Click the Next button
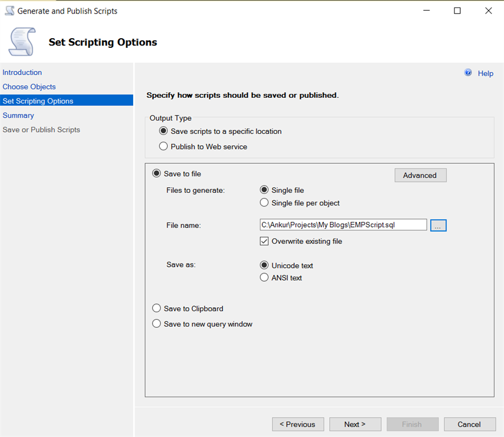504x437 pixels. pos(354,424)
